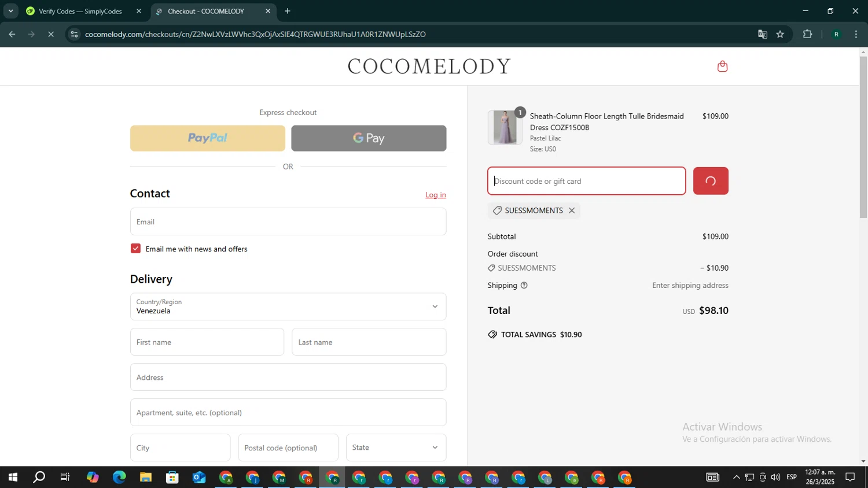Click the Postal code field
868x488 pixels.
[x=288, y=448]
